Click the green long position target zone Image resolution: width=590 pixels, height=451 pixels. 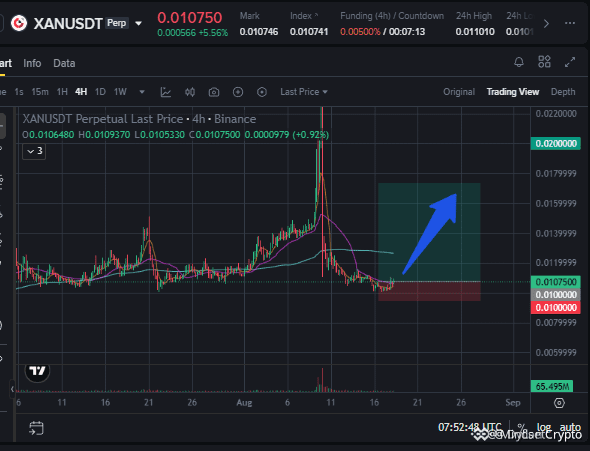point(429,232)
